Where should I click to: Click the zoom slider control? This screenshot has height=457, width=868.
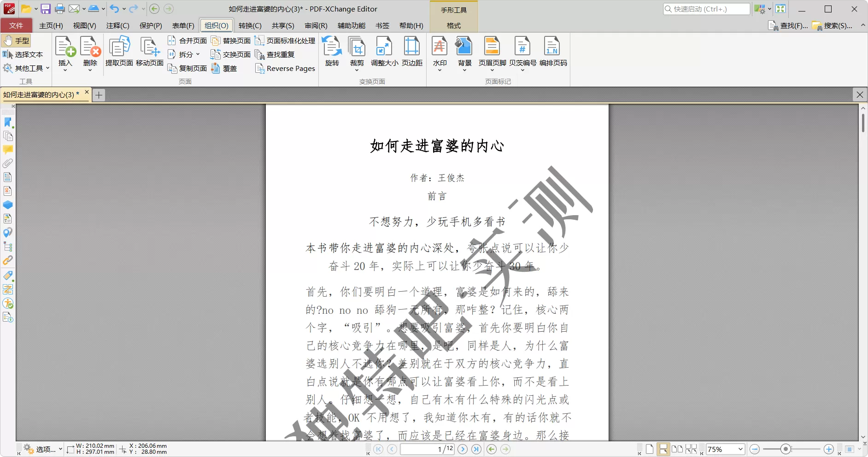tap(785, 449)
